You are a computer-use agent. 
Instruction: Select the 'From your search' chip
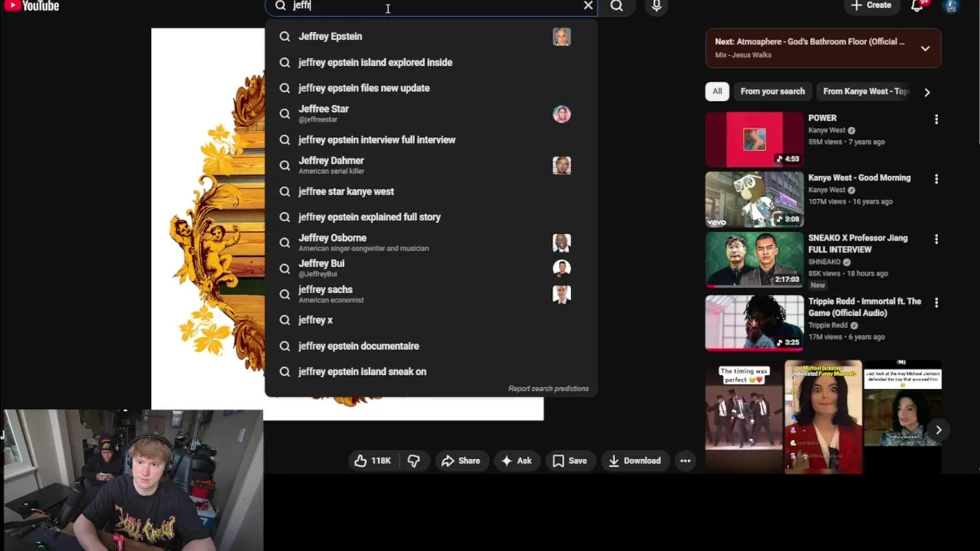[773, 91]
